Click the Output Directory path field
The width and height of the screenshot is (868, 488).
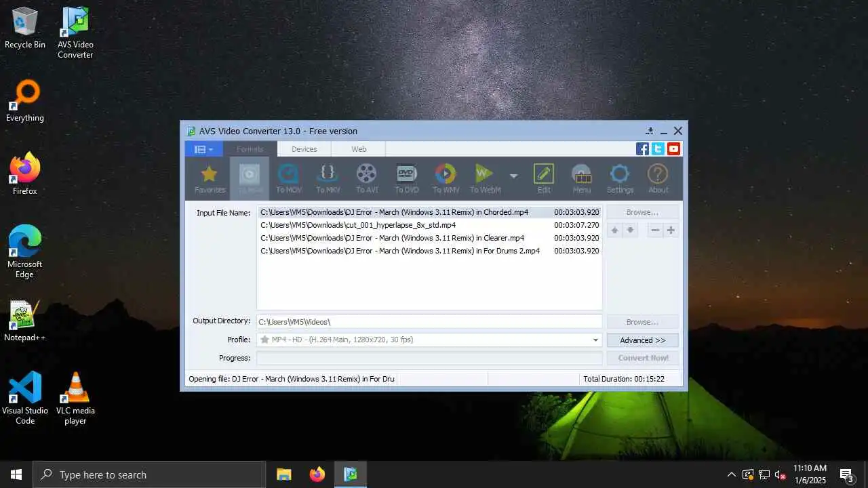(x=429, y=322)
